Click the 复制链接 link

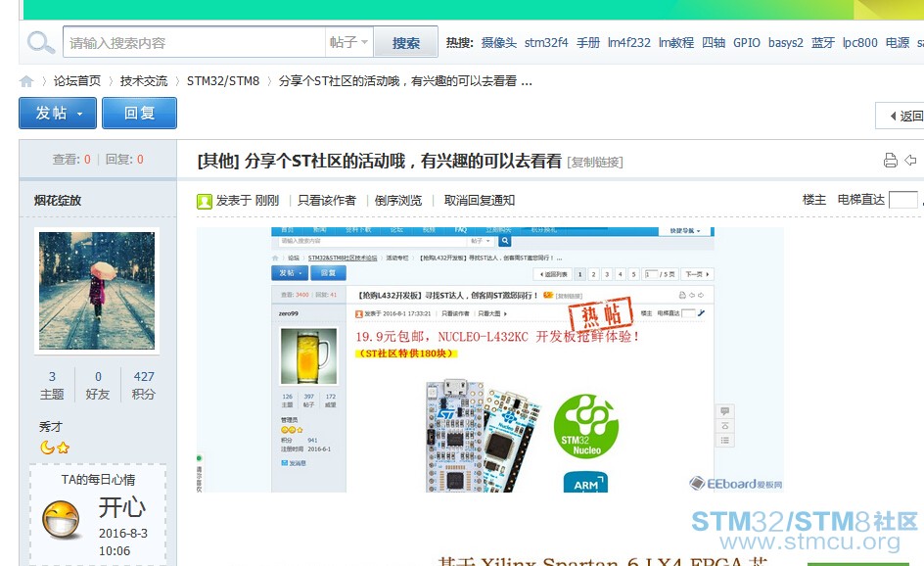595,163
